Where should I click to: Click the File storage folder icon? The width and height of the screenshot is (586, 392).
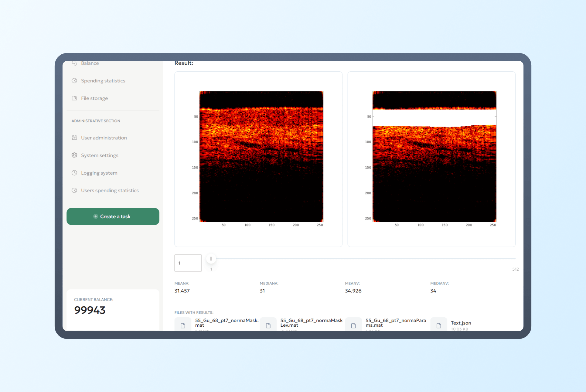tap(74, 98)
